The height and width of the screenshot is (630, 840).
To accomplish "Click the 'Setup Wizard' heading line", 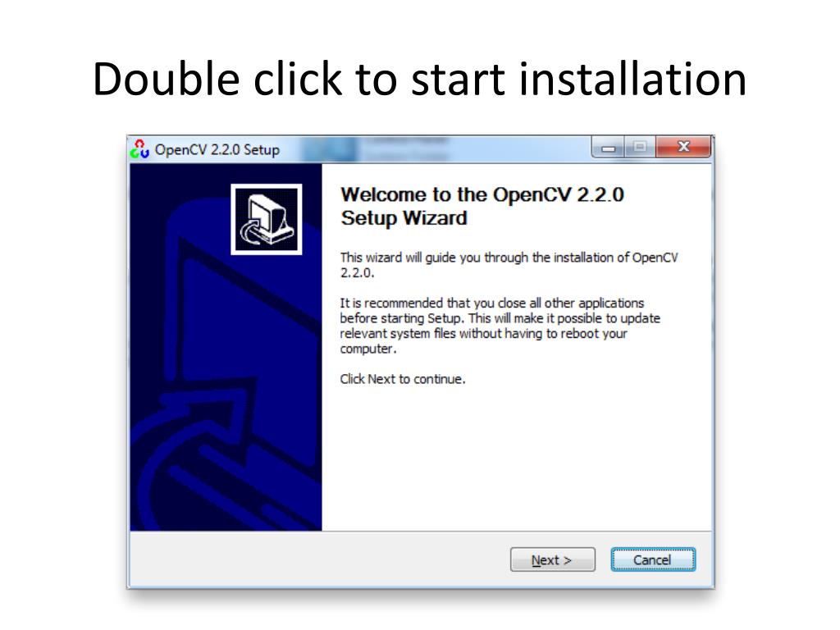I will [x=404, y=218].
